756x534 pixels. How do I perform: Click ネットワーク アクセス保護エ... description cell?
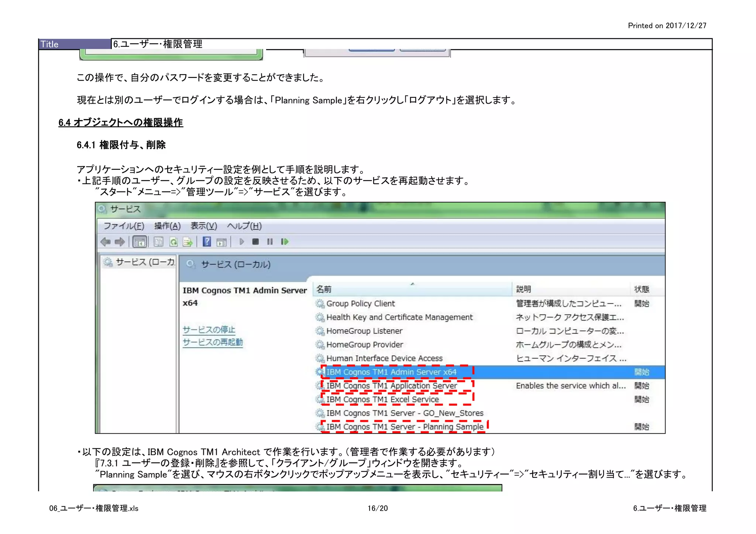[x=570, y=317]
